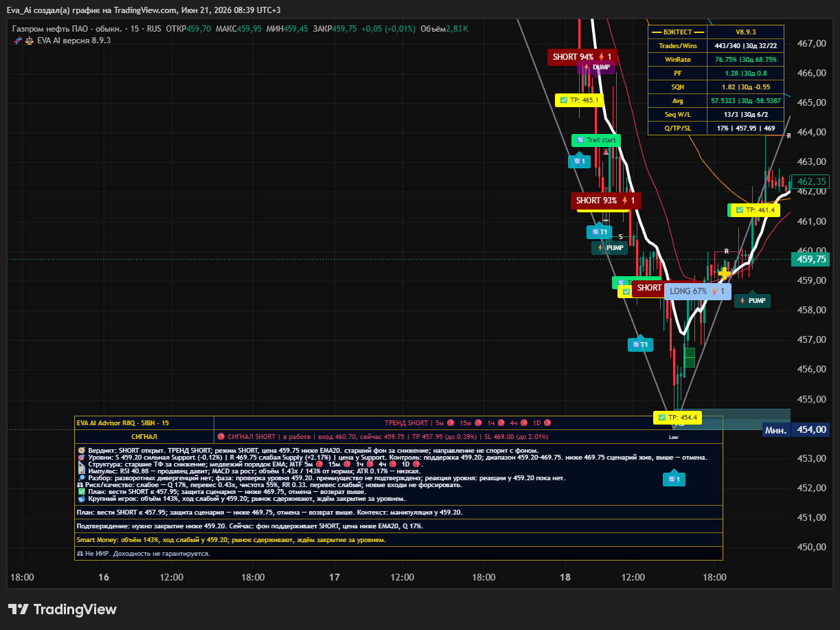This screenshot has width=840, height=630.
Task: Click the Газпром нефть ПАО symbol title
Action: [x=67, y=29]
